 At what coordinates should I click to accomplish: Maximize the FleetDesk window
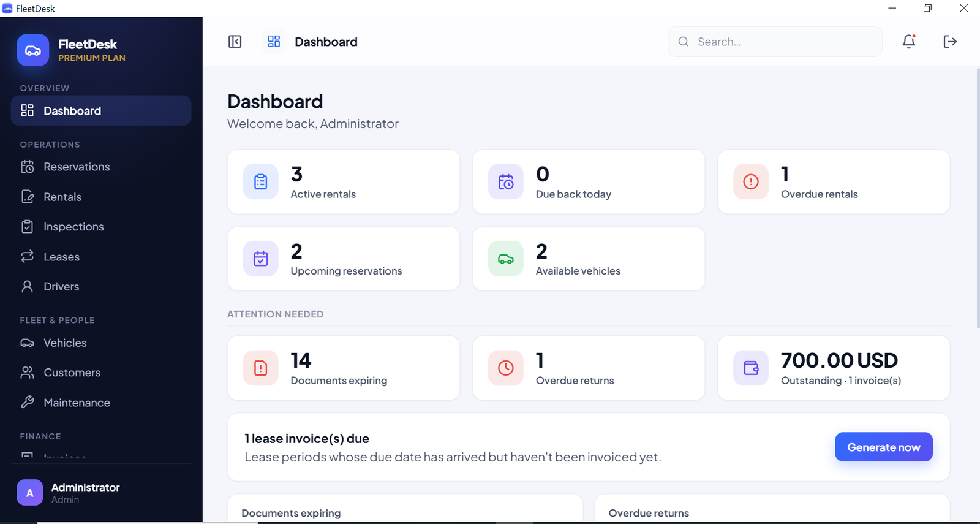927,8
